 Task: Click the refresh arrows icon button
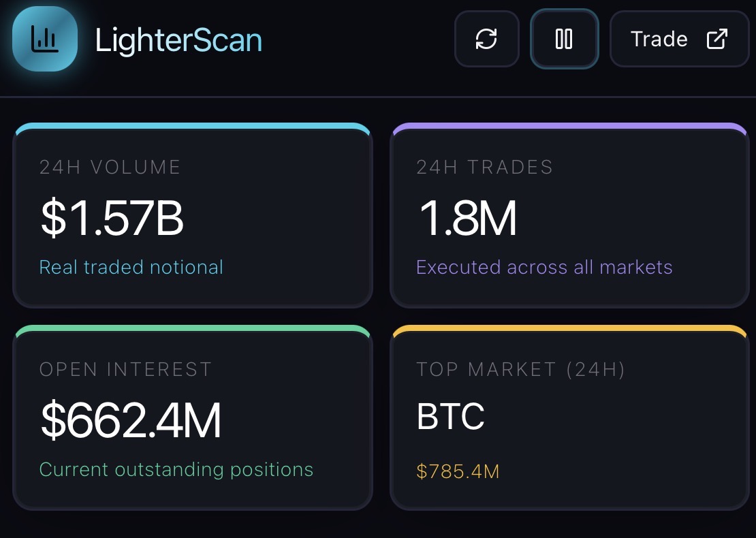(x=486, y=39)
